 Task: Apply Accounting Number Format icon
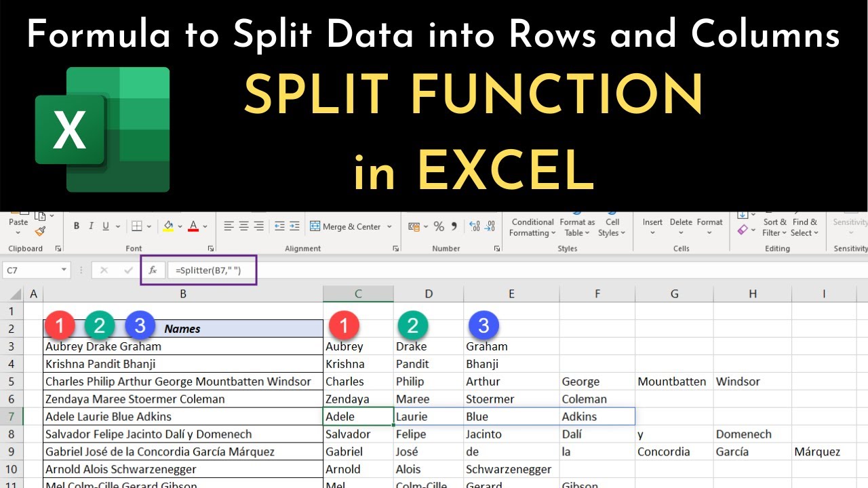[413, 226]
